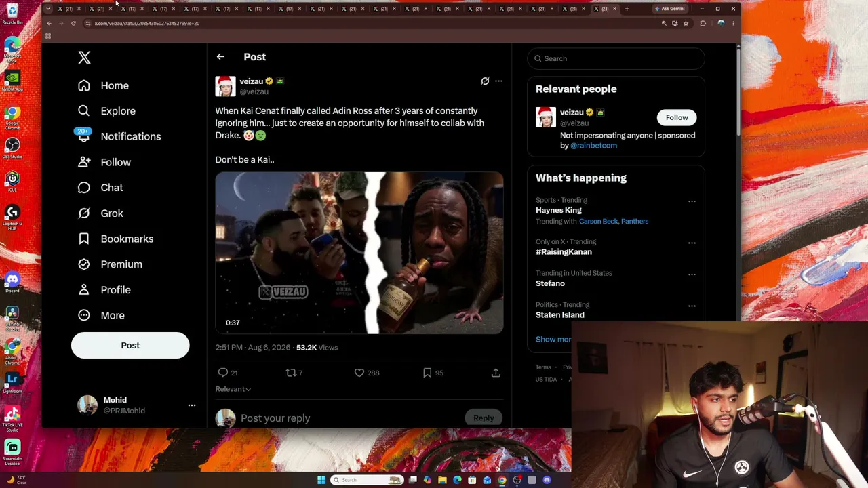Image resolution: width=868 pixels, height=488 pixels.
Task: Open the Recycle Bin on the desktop
Action: tap(12, 14)
